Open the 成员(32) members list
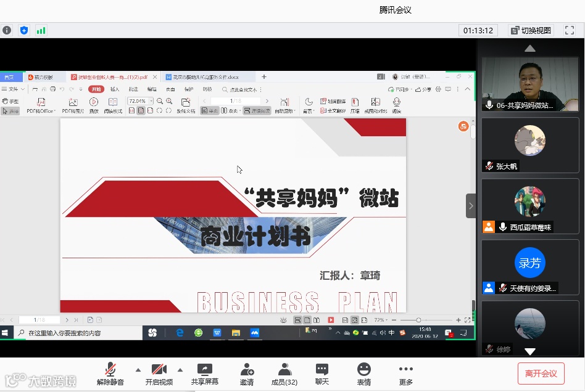Screen dimensions: 585x392 click(284, 374)
